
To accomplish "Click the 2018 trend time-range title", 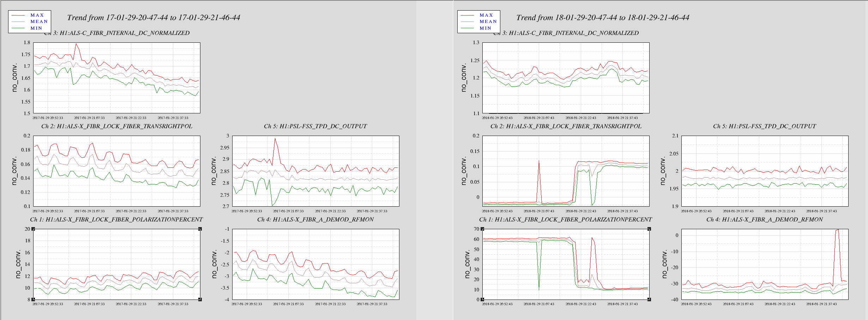I will click(603, 18).
